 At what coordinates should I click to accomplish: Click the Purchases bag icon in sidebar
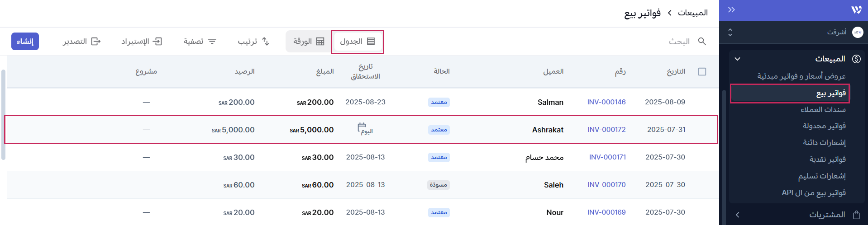856,215
